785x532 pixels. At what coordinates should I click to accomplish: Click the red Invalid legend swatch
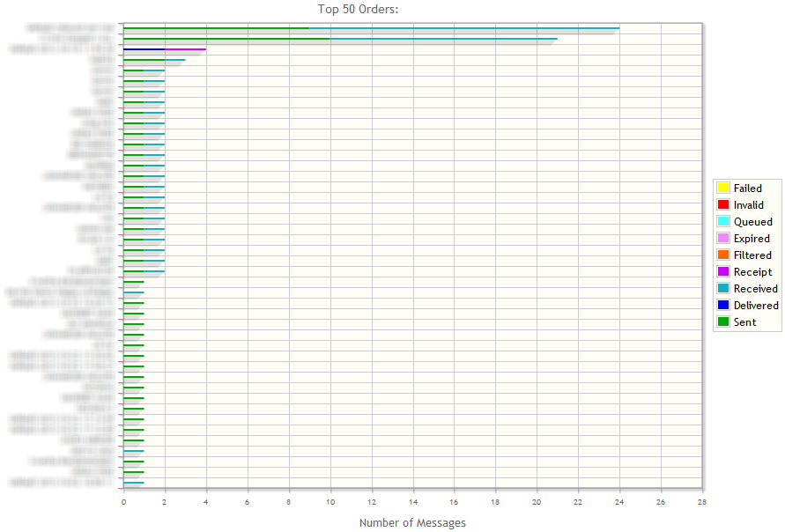pos(723,204)
